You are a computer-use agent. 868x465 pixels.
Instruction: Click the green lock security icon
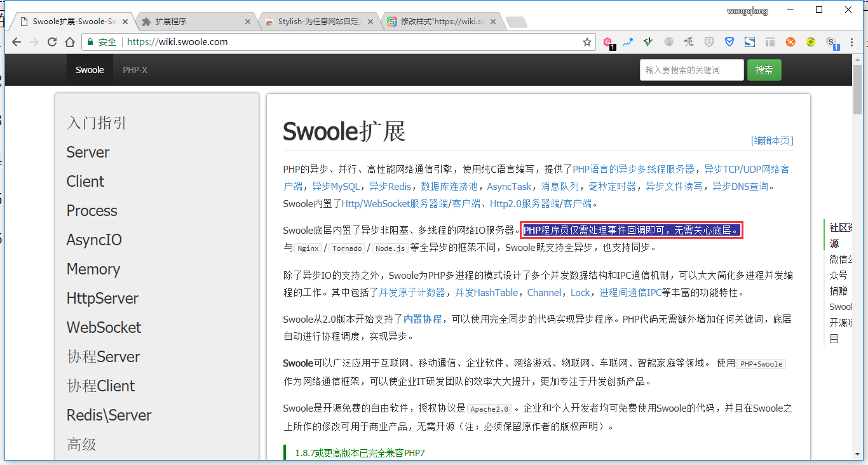point(91,42)
